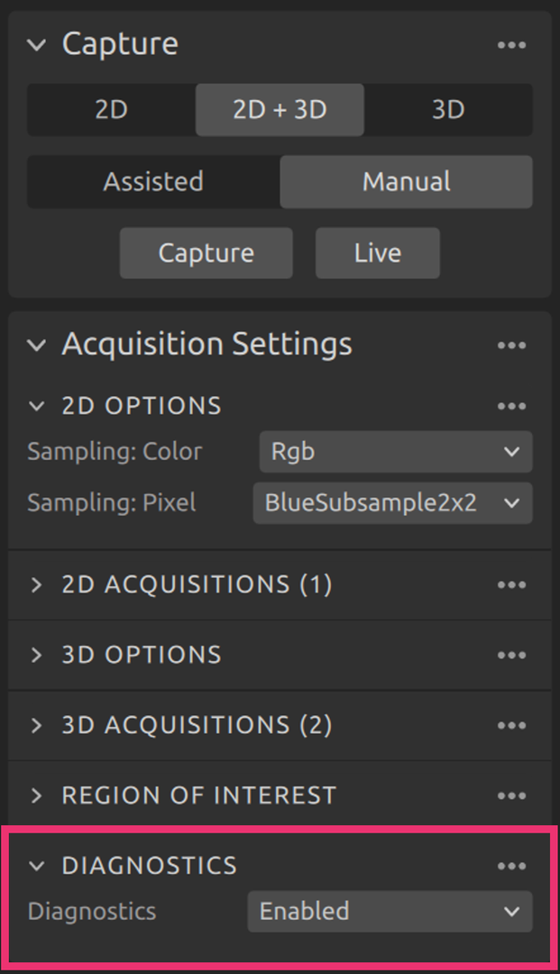Viewport: 560px width, 974px height.
Task: Open the Capture panel three-dot menu
Action: [511, 45]
